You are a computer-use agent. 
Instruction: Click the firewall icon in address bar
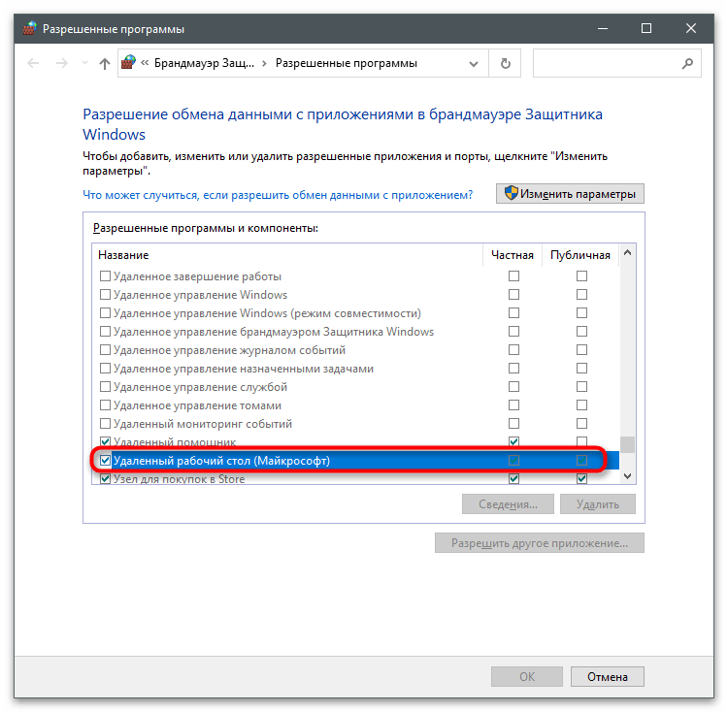tap(128, 63)
